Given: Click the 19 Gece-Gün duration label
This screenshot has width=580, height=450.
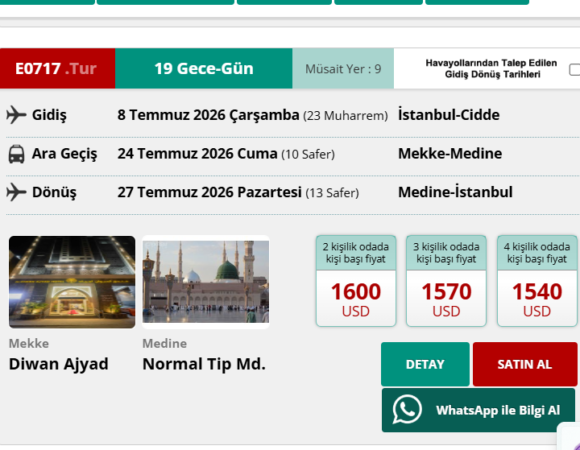Looking at the screenshot, I should coord(204,68).
